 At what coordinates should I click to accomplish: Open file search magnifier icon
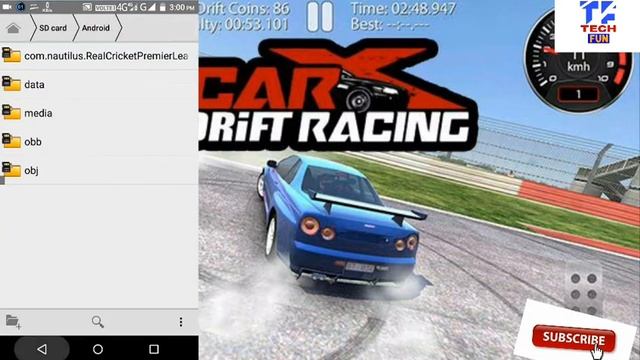tap(98, 322)
